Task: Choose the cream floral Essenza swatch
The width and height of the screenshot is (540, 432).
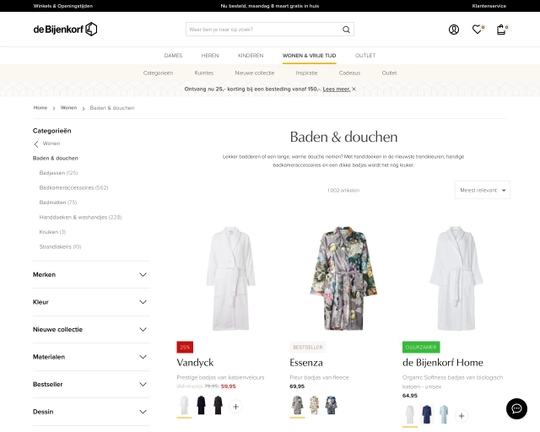Action: tap(314, 405)
